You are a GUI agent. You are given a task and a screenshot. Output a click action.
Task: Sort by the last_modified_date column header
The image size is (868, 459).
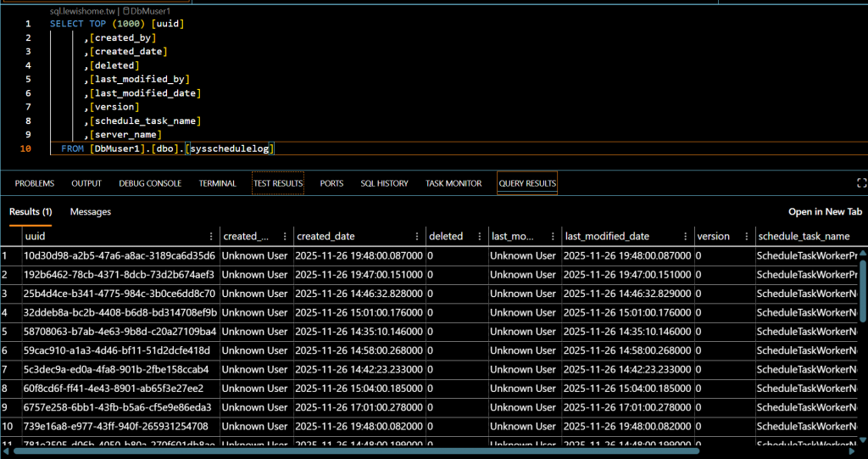[607, 236]
